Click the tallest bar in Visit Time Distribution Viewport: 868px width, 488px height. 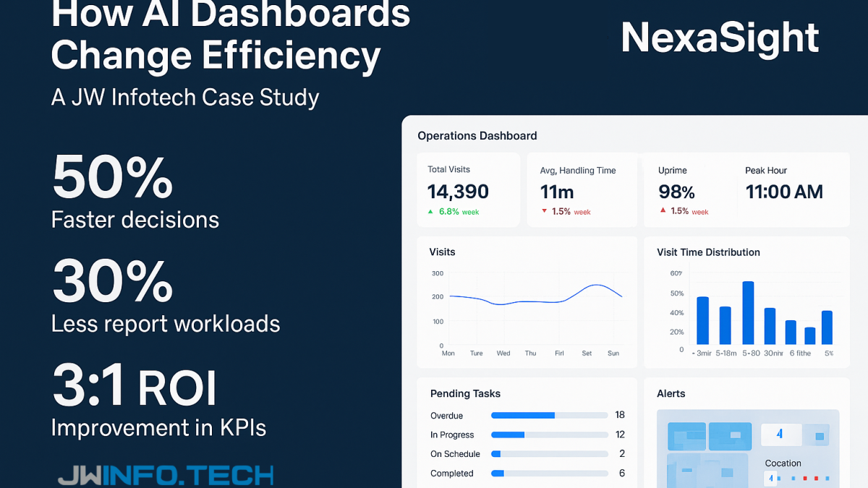coord(748,312)
